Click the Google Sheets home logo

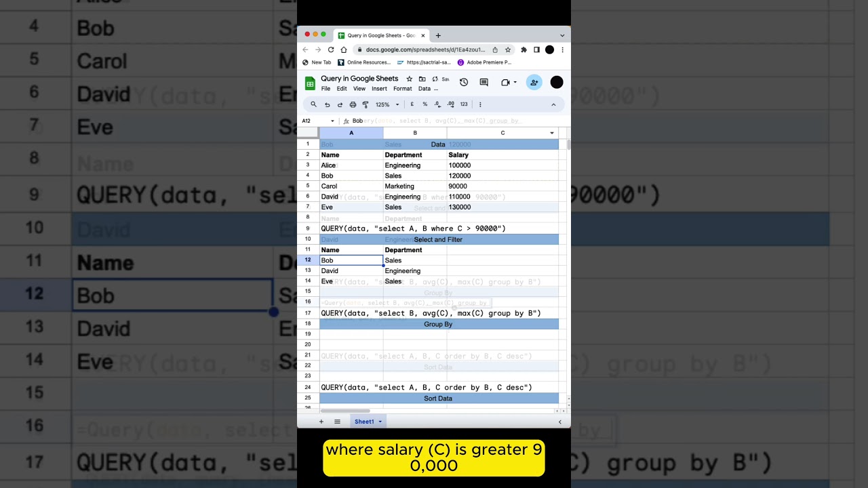pos(310,83)
